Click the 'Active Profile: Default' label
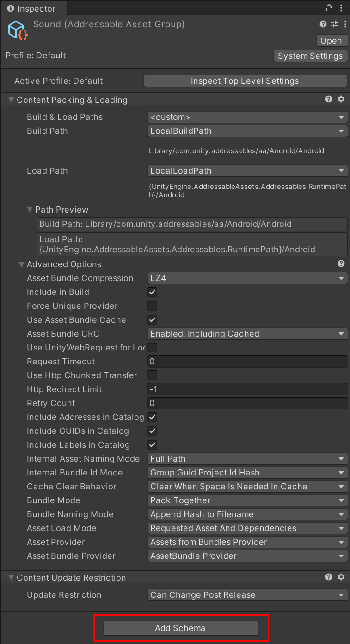 coord(59,81)
